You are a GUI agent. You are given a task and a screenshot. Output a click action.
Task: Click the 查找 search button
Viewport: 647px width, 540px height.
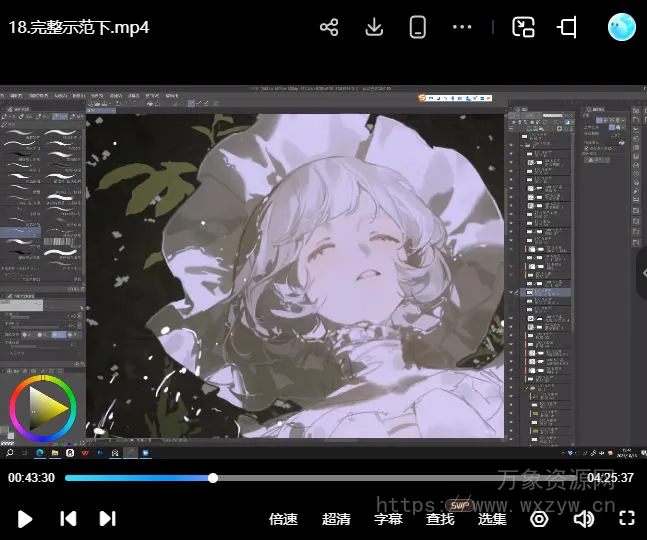pyautogui.click(x=440, y=519)
